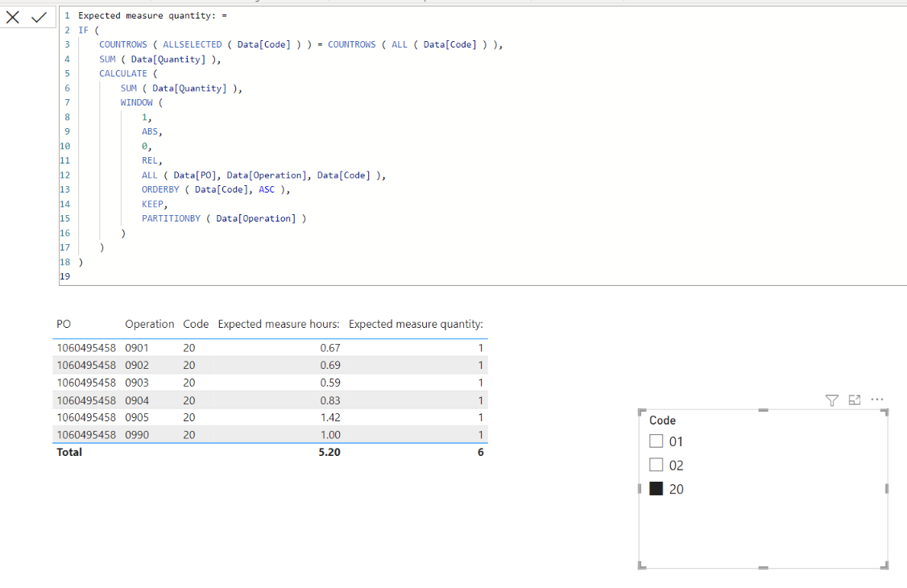Place cursor on the ALLSELECTED function
Screen dimensions: 907x588
click(x=192, y=44)
